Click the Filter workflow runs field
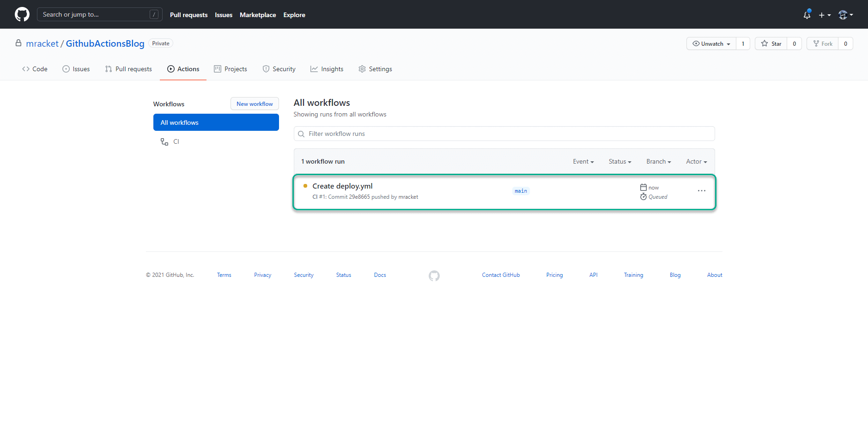This screenshot has width=868, height=434. click(504, 134)
